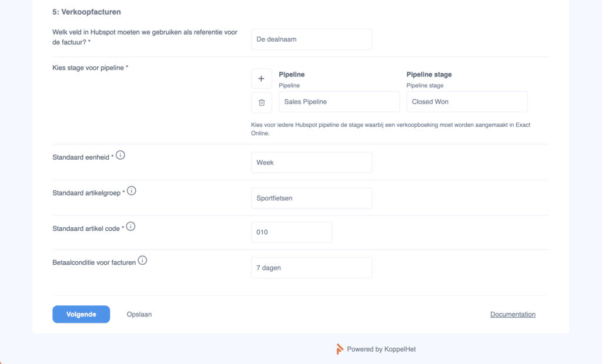602x364 pixels.
Task: Open the Documentation link
Action: point(512,314)
